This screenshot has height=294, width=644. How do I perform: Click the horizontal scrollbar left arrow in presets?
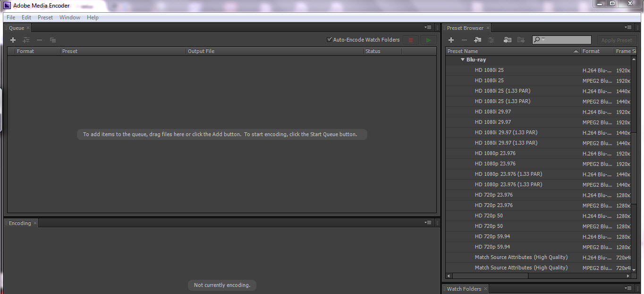(449, 276)
